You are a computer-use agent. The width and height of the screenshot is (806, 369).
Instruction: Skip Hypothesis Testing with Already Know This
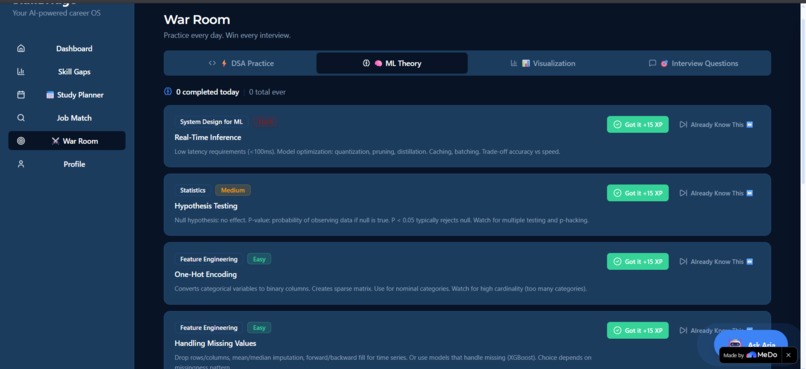[716, 193]
